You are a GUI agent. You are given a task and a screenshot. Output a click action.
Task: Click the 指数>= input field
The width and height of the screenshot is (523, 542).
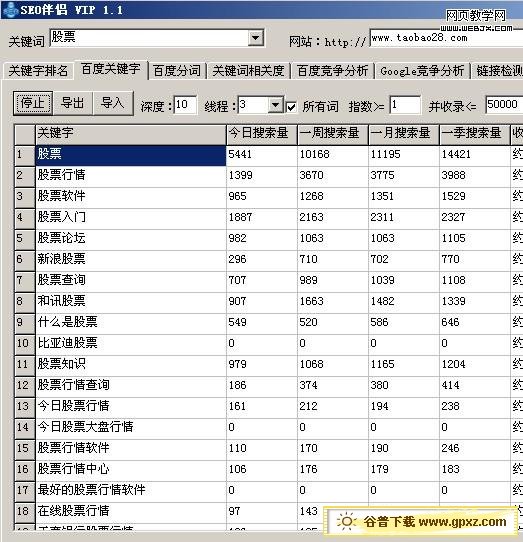point(405,105)
